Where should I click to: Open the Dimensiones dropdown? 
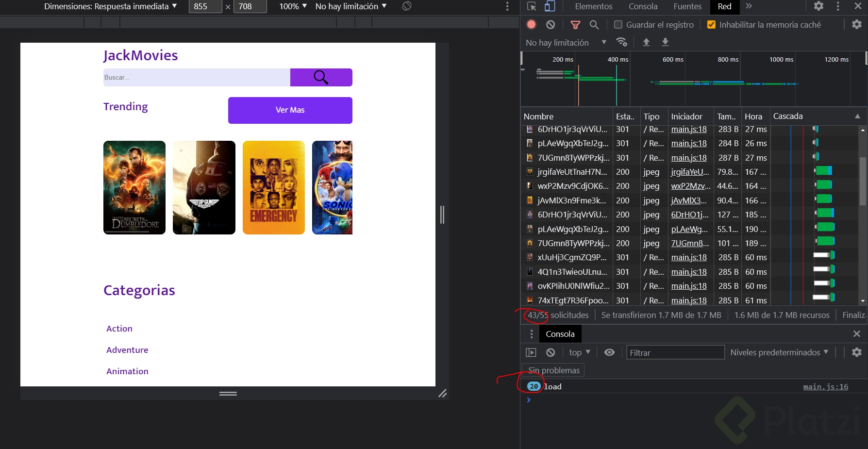pos(109,6)
